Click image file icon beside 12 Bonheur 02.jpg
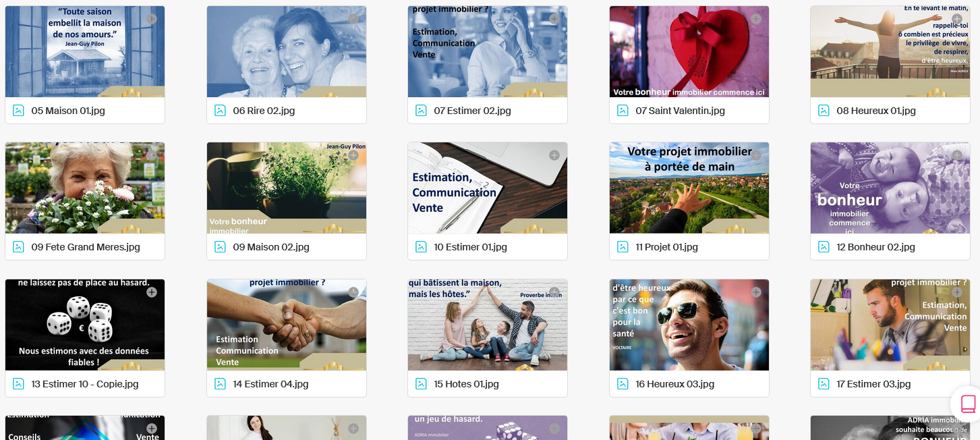 [824, 246]
